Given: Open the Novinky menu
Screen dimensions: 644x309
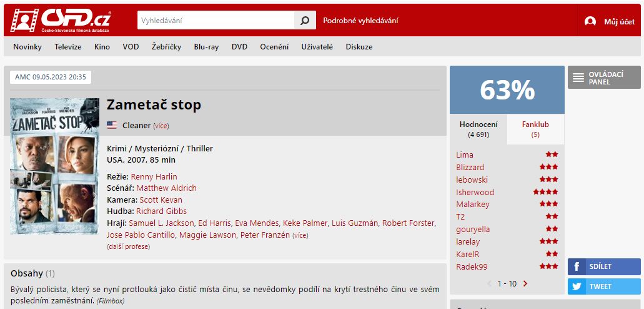Looking at the screenshot, I should click(x=27, y=47).
